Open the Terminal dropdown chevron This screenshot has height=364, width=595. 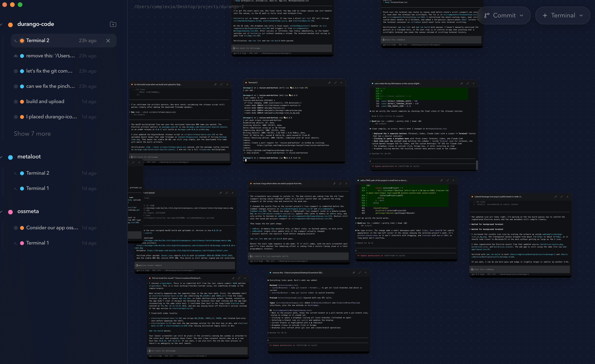click(581, 15)
